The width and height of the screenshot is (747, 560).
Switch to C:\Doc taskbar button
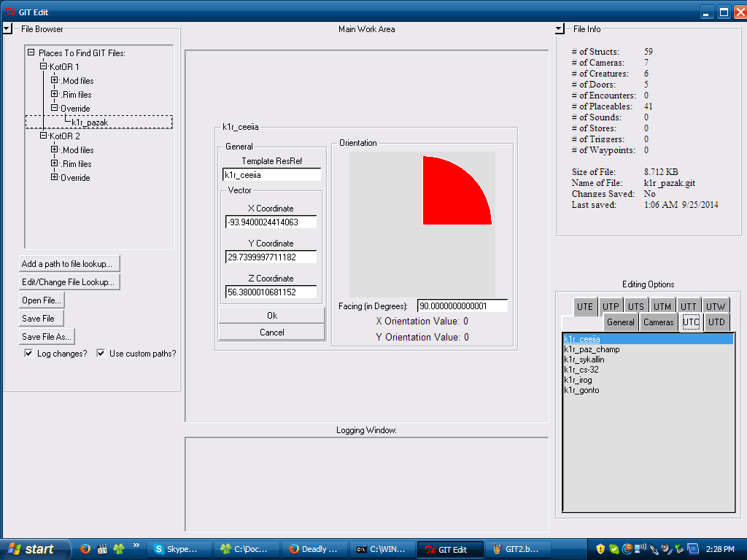pyautogui.click(x=247, y=549)
